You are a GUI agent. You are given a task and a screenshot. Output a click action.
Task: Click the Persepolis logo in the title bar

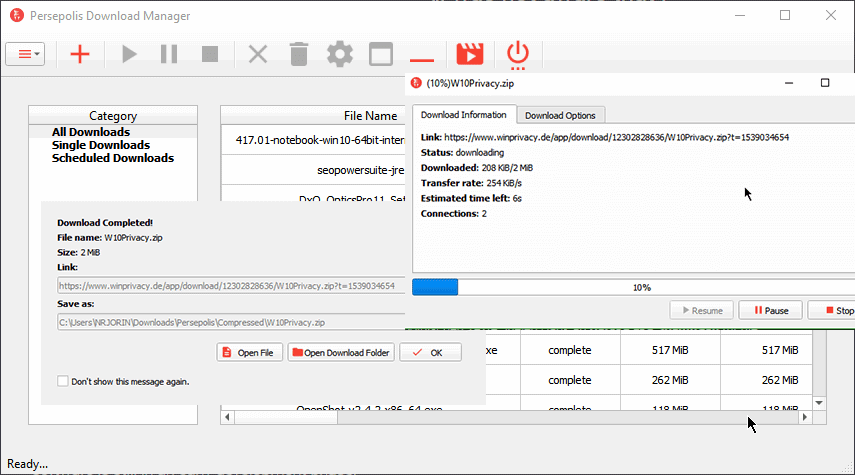(17, 15)
